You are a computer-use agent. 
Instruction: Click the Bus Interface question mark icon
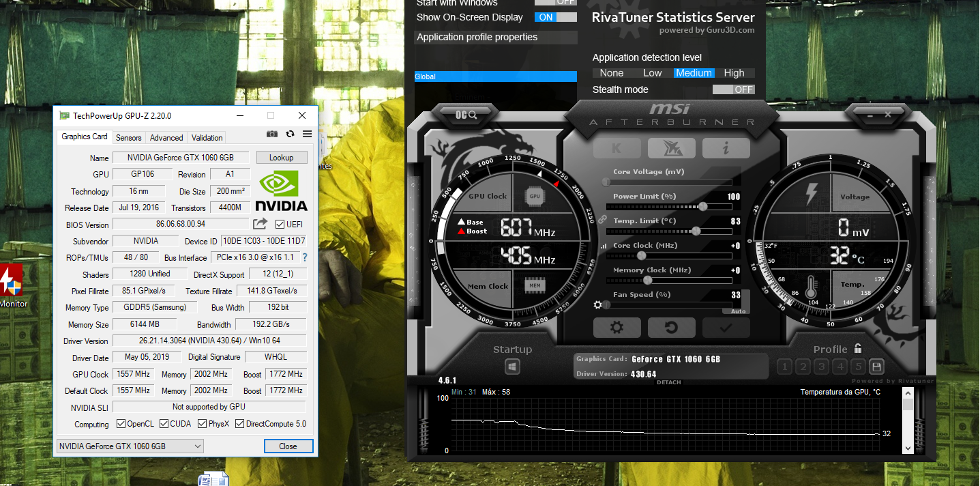(305, 257)
